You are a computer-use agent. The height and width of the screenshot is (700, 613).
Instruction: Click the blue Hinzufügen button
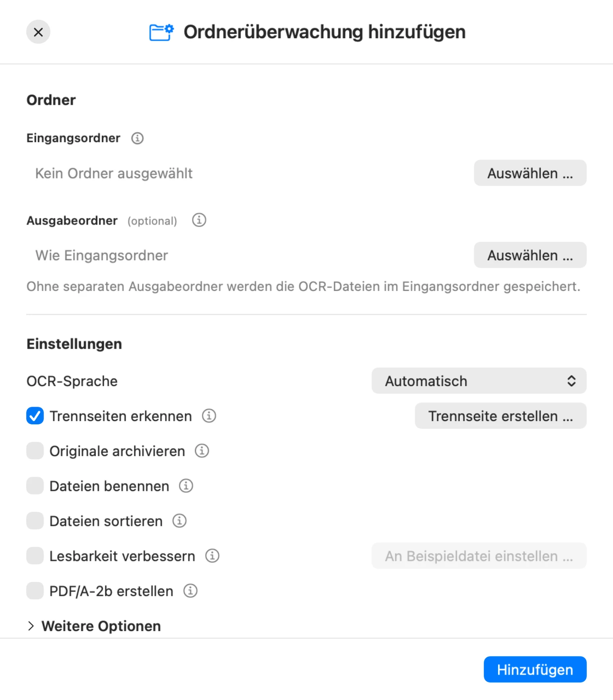tap(535, 669)
